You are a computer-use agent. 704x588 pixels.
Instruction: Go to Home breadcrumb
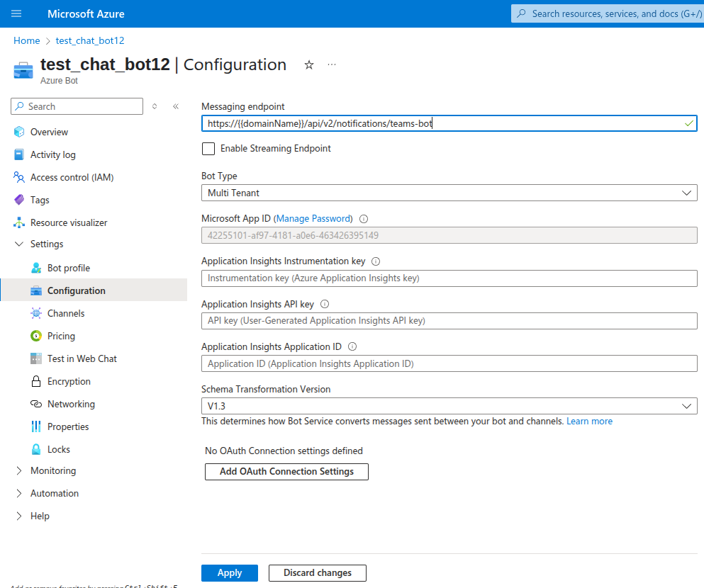pyautogui.click(x=26, y=40)
